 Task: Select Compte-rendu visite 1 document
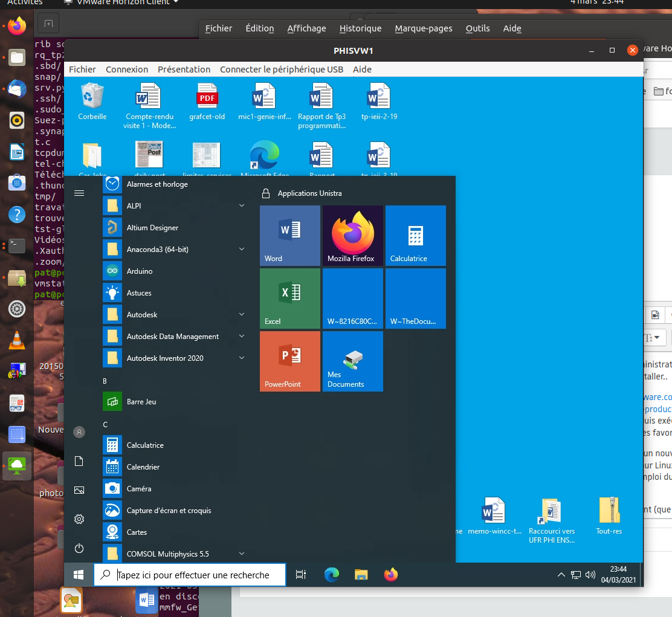tap(149, 106)
